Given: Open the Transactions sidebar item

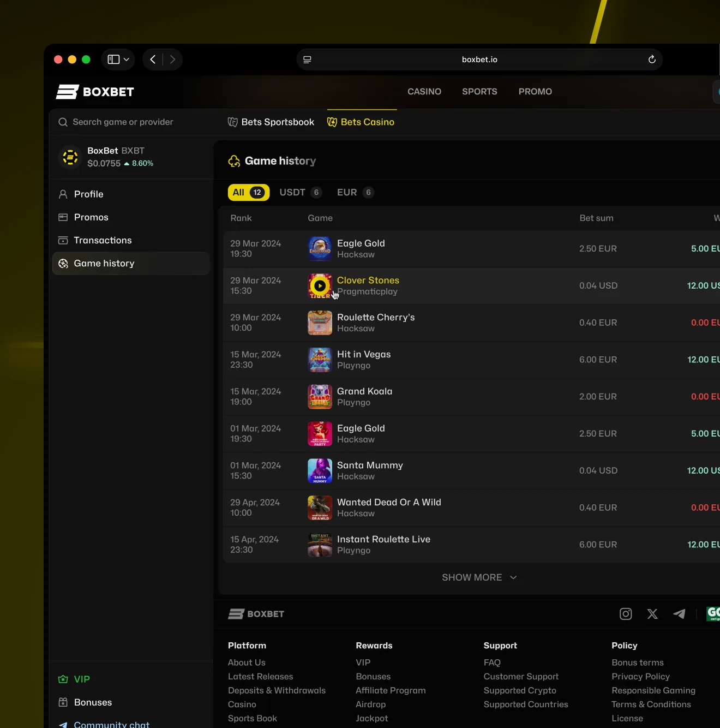Looking at the screenshot, I should [131, 240].
